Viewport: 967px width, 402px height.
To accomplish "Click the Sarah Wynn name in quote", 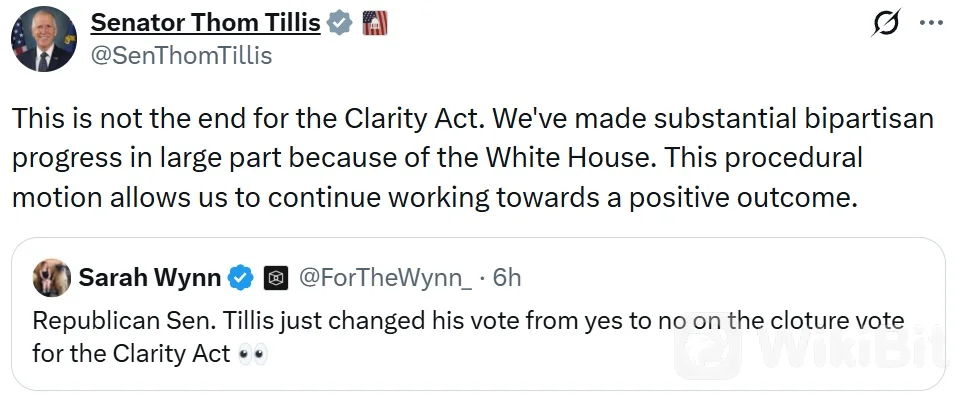I will pyautogui.click(x=150, y=279).
